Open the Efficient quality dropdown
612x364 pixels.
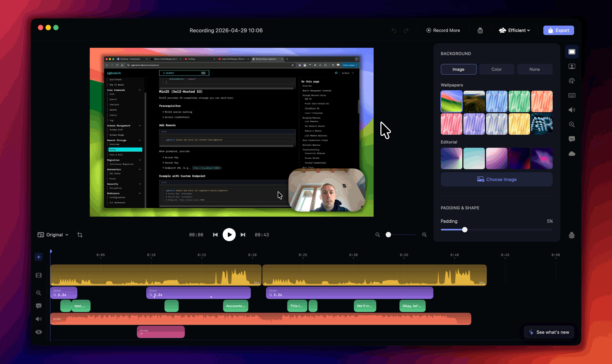pos(514,30)
